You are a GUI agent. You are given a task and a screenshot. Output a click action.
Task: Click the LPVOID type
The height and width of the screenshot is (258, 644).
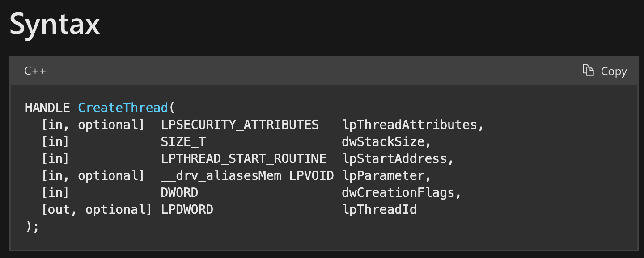[311, 176]
